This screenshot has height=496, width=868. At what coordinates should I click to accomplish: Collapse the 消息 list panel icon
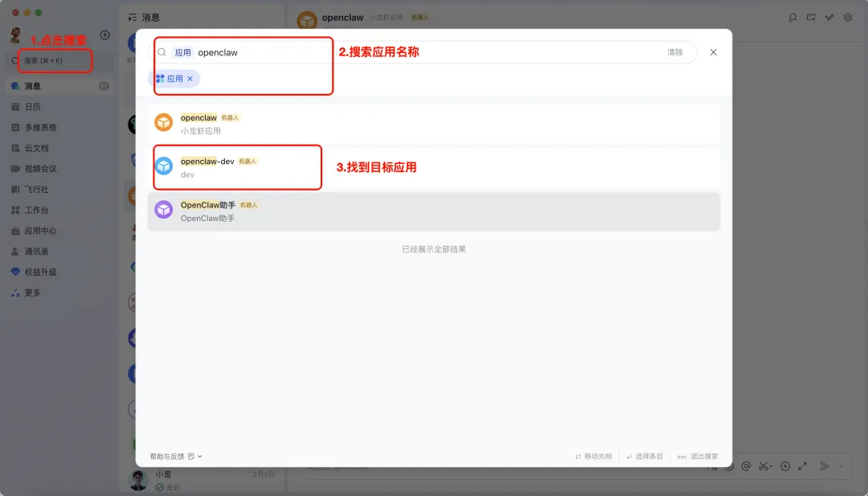(133, 18)
